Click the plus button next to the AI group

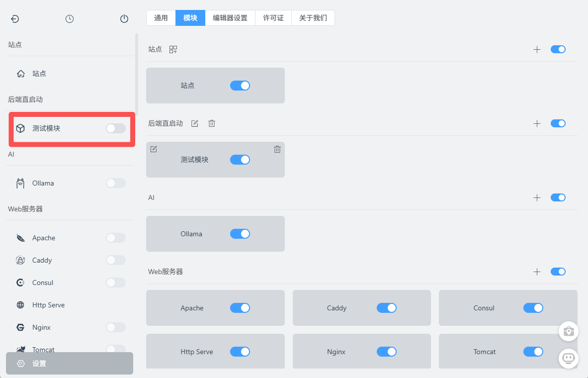point(537,197)
